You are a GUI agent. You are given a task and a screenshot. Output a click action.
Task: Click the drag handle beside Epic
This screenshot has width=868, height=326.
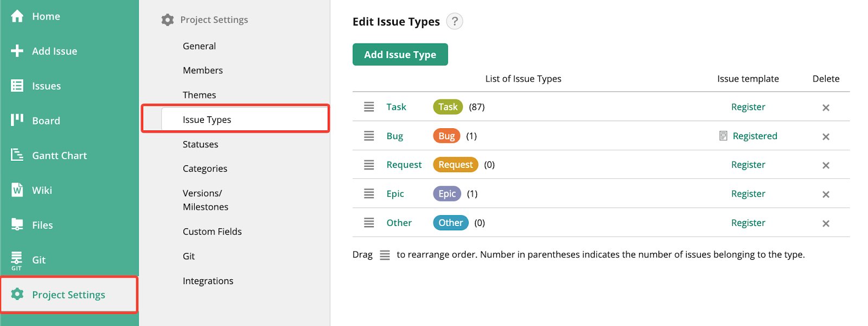click(369, 193)
